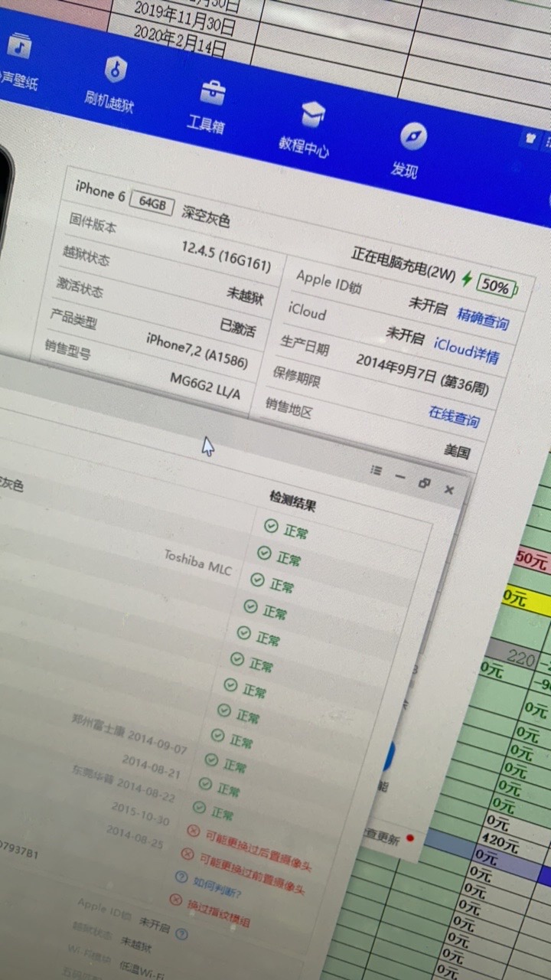The image size is (551, 980).
Task: Click the 正在电脑充电(2W) status text
Action: tap(403, 264)
